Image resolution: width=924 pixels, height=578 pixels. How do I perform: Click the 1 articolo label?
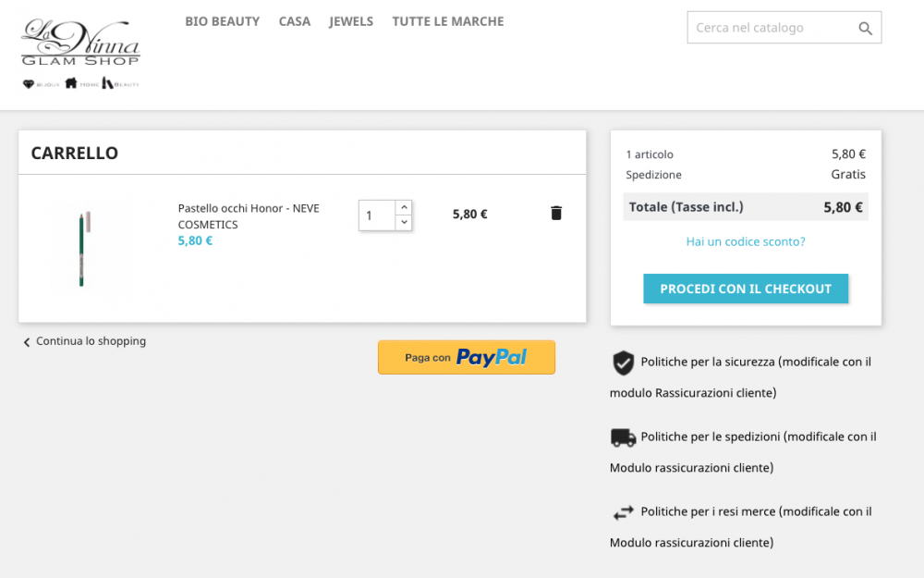[x=650, y=154]
